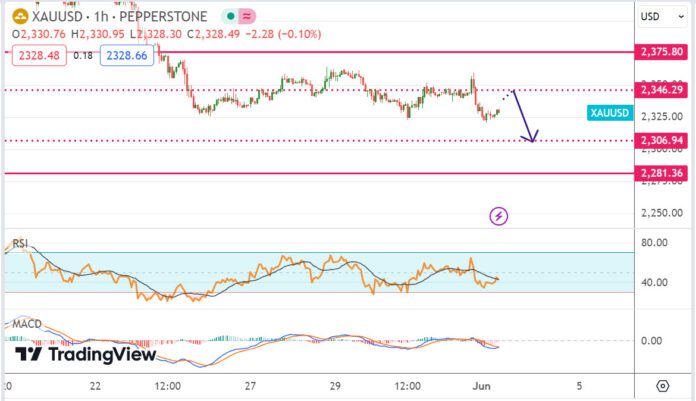Click the green market status dot
Screen dimensions: 696x401
[230, 17]
